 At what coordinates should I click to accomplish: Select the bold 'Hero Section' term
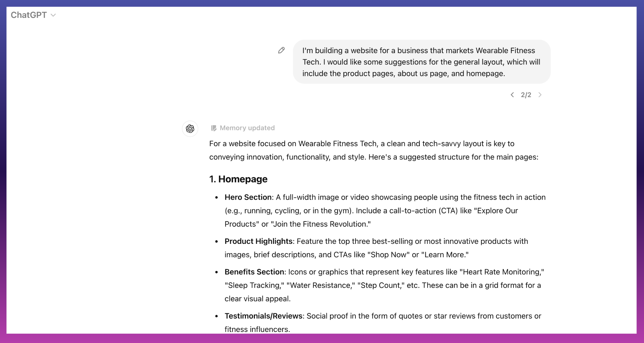(x=248, y=197)
